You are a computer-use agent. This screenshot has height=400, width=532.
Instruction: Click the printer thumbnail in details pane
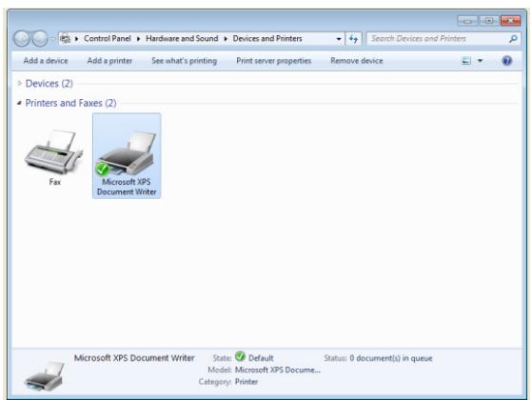[45, 376]
